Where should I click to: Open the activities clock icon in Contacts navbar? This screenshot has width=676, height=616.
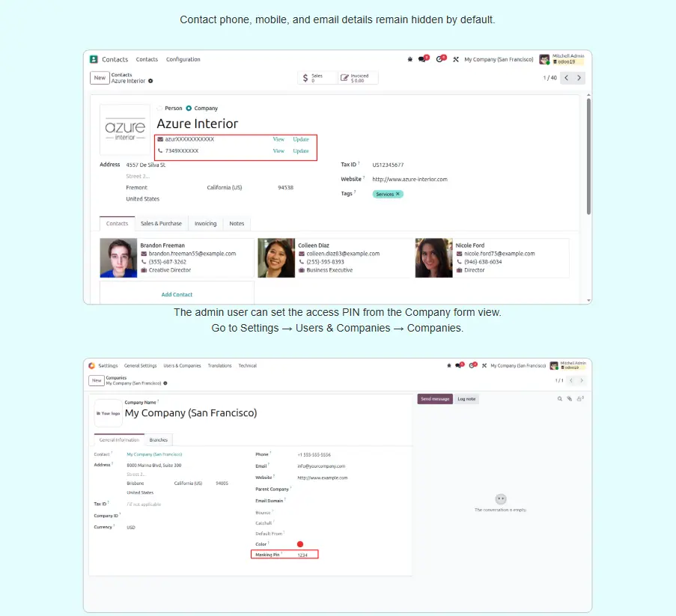coord(440,59)
